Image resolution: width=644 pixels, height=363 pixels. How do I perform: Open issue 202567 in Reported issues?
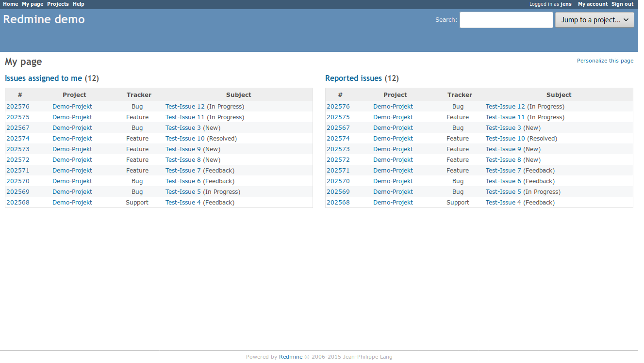point(338,128)
